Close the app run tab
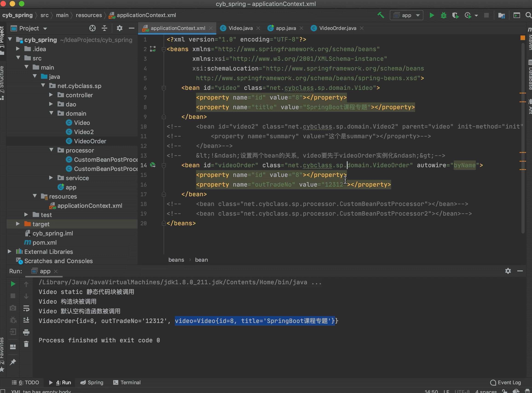Screen dimensions: 532x393 click(56, 271)
